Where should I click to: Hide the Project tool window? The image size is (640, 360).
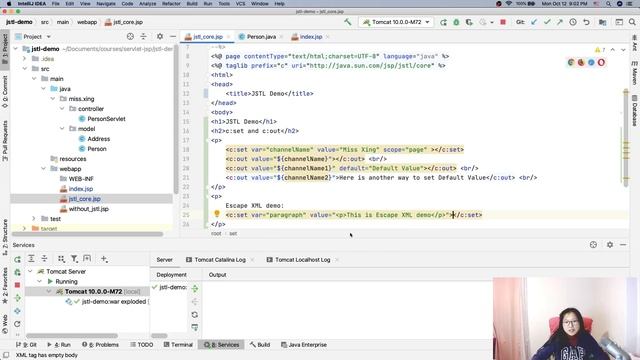point(173,36)
